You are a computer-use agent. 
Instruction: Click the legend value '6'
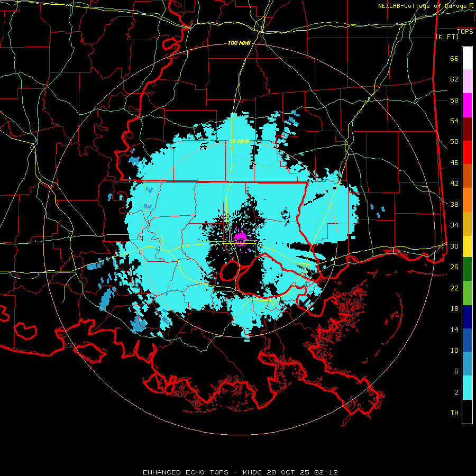pyautogui.click(x=456, y=371)
